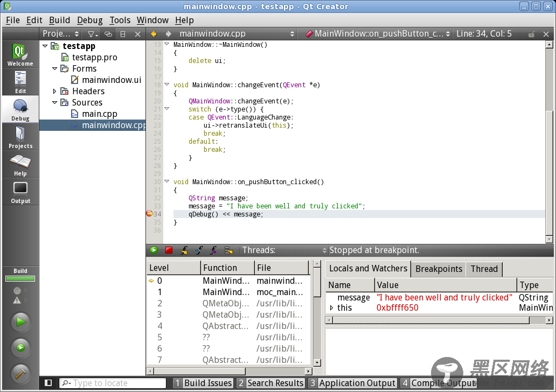Open the function symbol dropdown
This screenshot has width=556, height=392.
pos(378,34)
